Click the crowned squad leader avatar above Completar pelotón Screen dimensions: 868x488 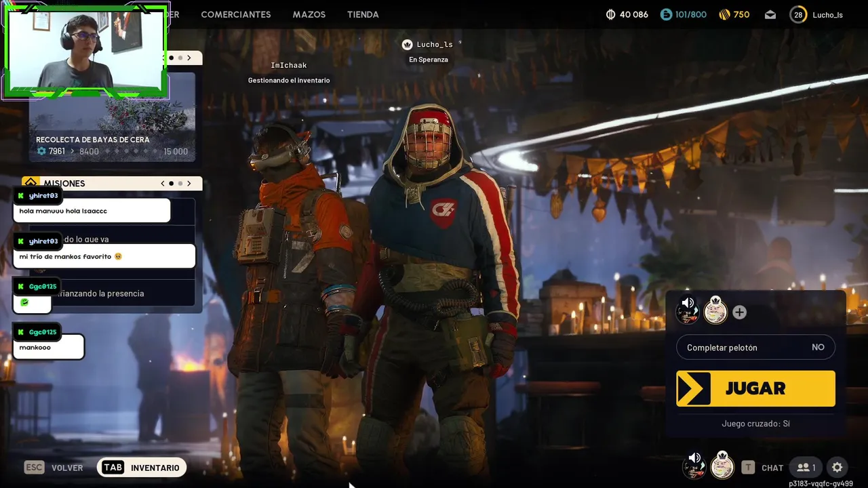715,310
